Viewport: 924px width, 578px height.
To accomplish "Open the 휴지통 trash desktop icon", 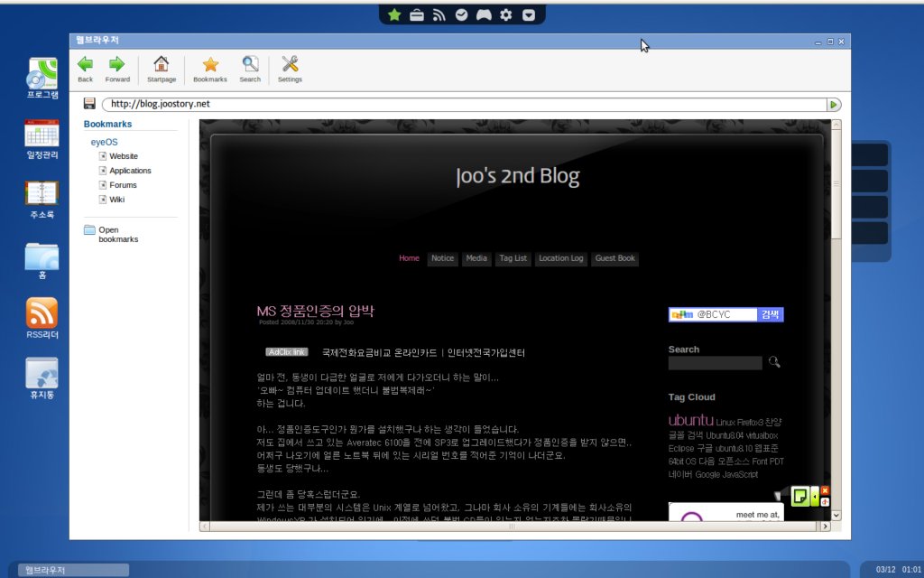I will point(42,378).
